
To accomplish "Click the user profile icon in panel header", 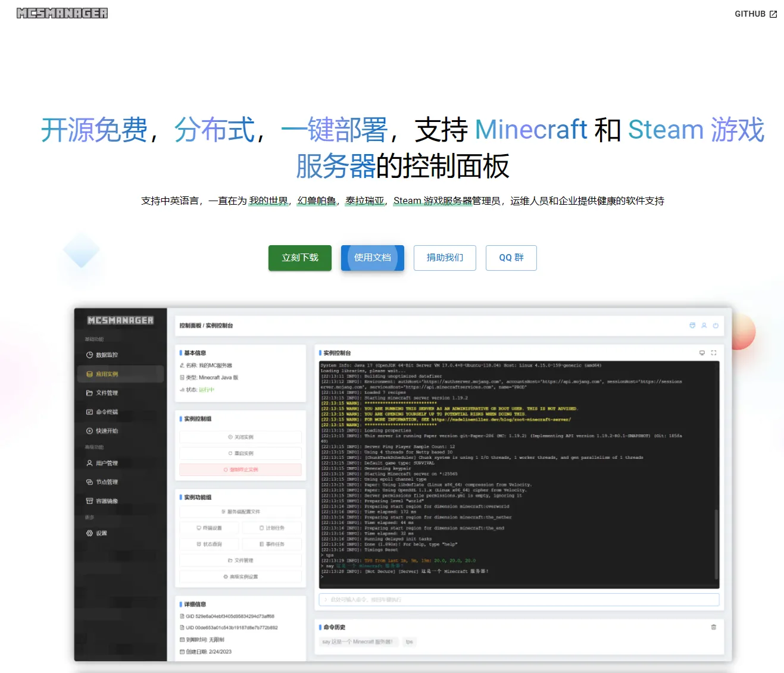I will tap(704, 325).
